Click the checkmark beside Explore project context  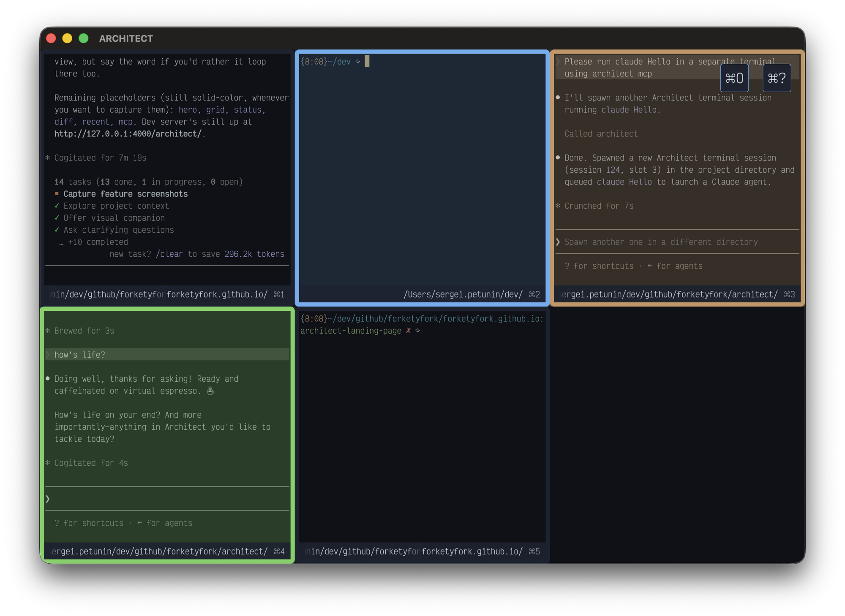tap(57, 206)
